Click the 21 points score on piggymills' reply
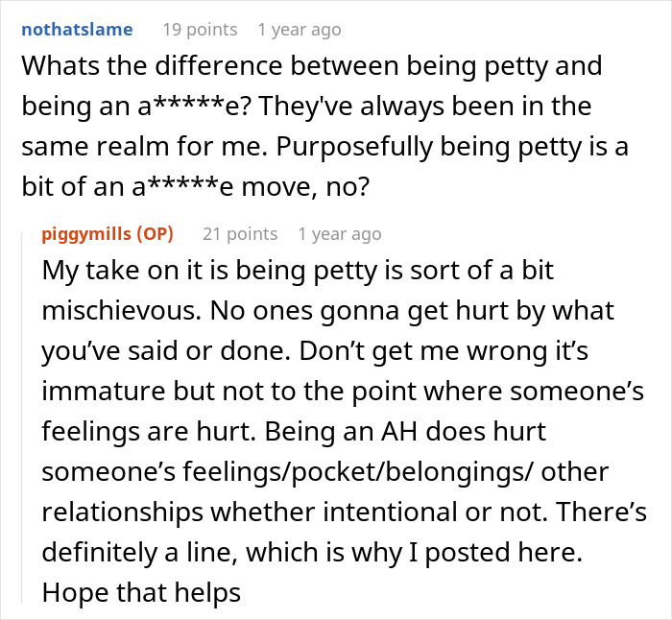 (x=238, y=234)
